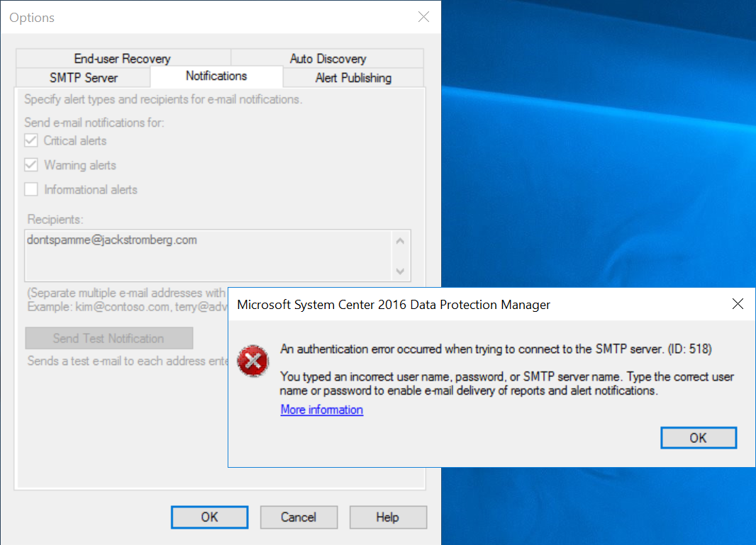Click the More information link
The image size is (756, 545).
pyautogui.click(x=321, y=410)
